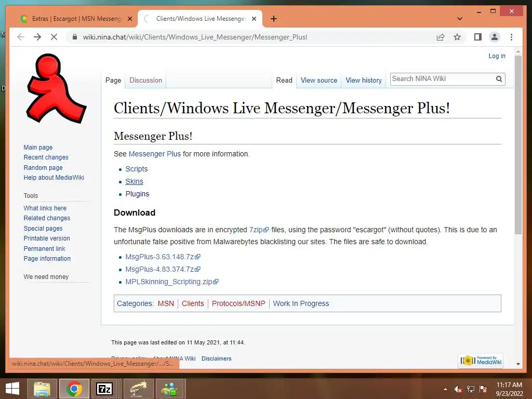The width and height of the screenshot is (532, 399).
Task: Open the View source tab
Action: pyautogui.click(x=319, y=80)
